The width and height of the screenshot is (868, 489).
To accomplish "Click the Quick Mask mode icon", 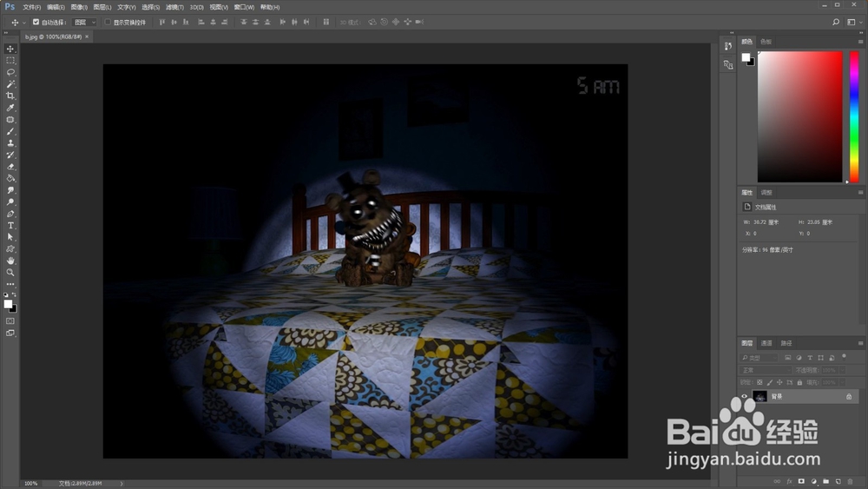I will (10, 321).
